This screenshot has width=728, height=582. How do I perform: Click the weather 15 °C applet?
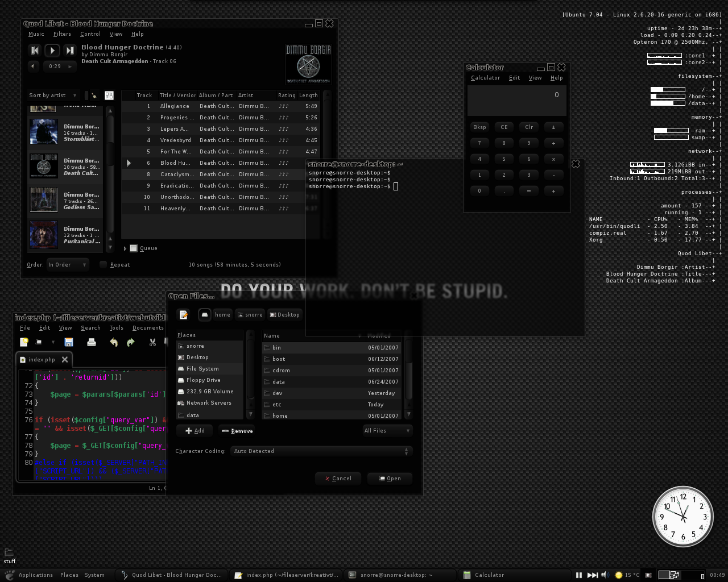(627, 575)
